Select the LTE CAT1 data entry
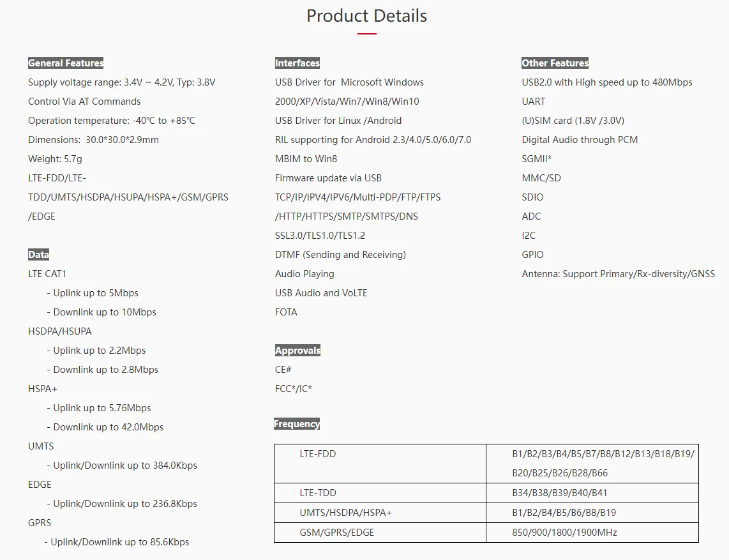Viewport: 729px width, 560px height. coord(47,274)
